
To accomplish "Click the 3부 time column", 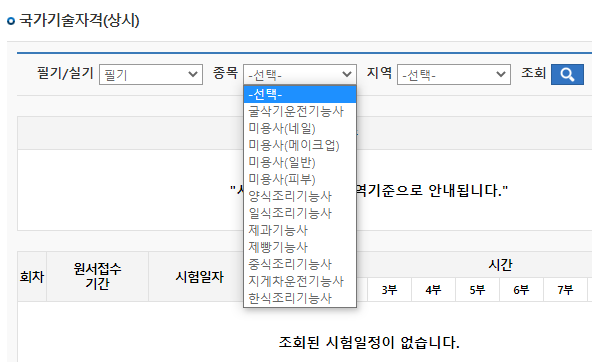I will 389,290.
